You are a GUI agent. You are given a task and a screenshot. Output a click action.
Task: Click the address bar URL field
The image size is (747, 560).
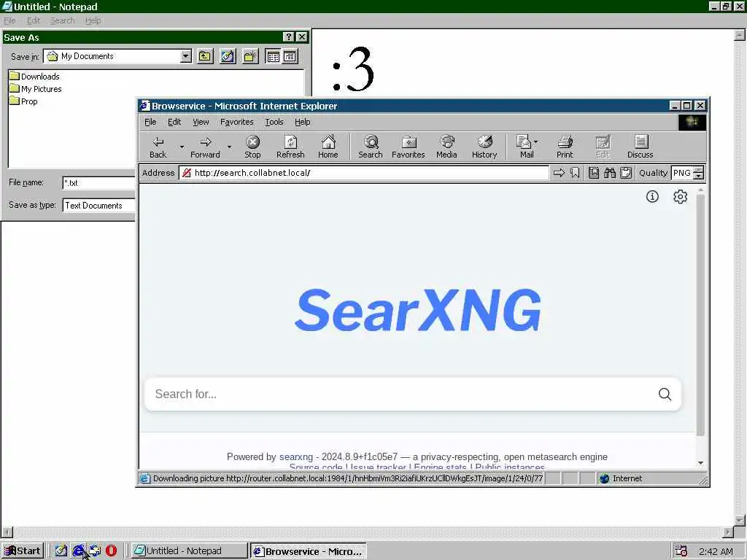(364, 173)
